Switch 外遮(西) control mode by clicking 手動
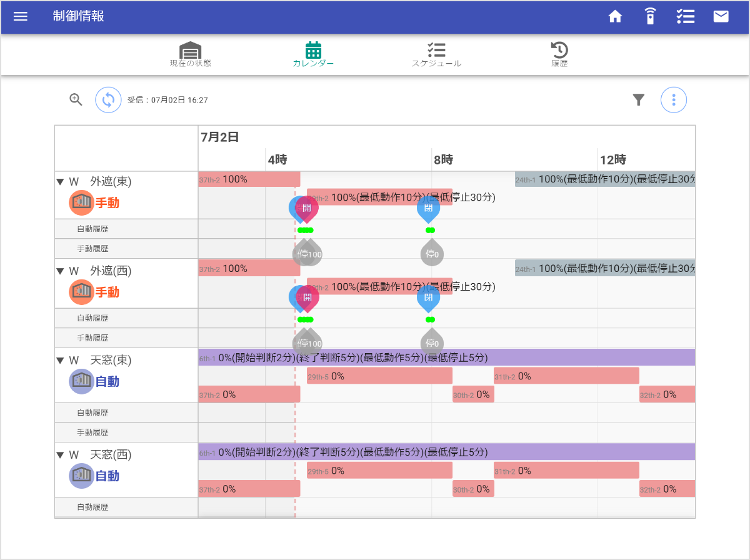750x560 pixels. 106,292
